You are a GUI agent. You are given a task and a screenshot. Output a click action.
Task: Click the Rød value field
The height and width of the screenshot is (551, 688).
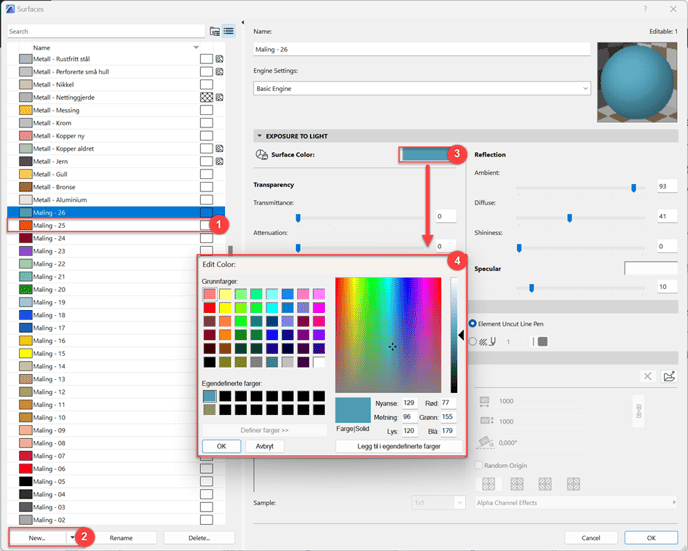click(448, 403)
